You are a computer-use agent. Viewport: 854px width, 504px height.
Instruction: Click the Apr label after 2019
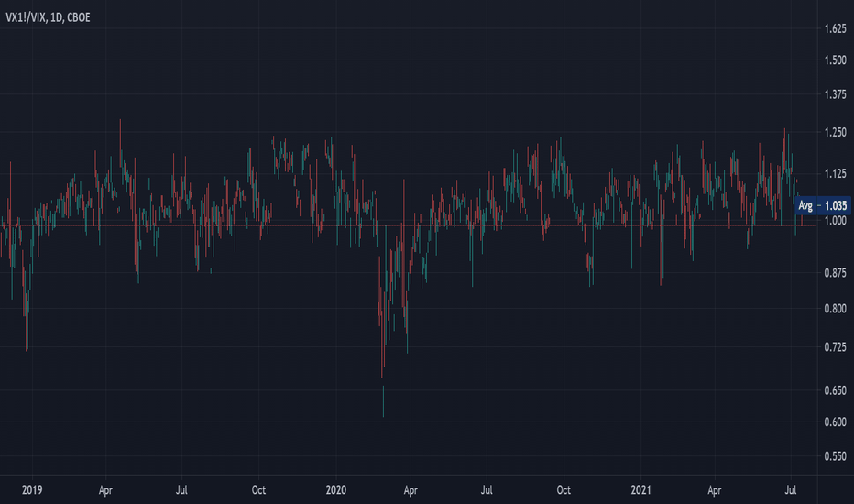[105, 490]
